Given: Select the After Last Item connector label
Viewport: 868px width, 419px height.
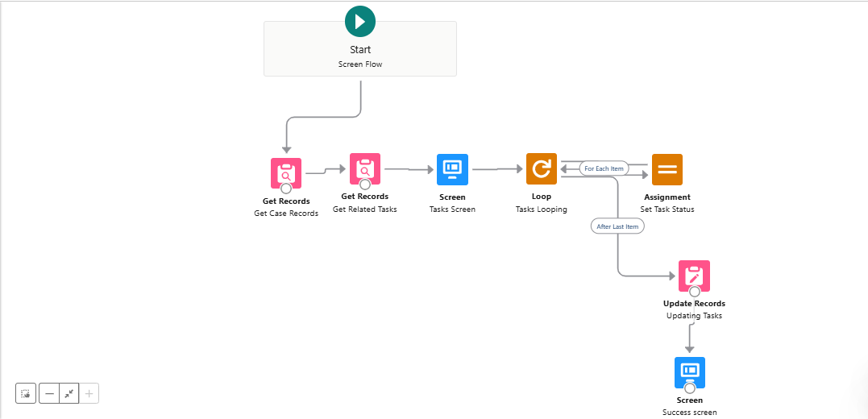Looking at the screenshot, I should [617, 226].
